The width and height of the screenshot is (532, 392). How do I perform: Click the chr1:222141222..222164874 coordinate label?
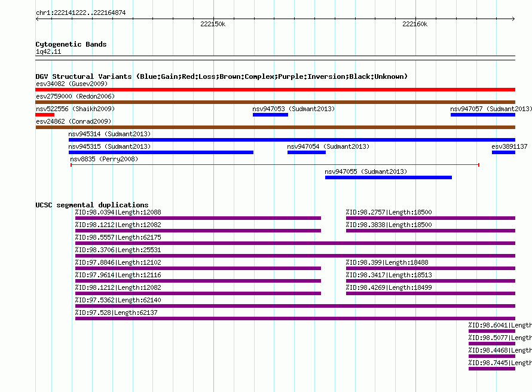click(x=81, y=13)
